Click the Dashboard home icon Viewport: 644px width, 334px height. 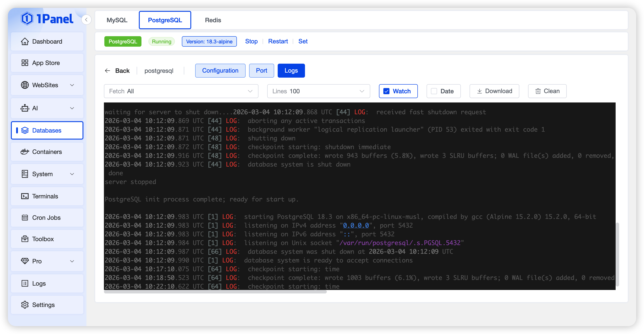[x=25, y=41]
